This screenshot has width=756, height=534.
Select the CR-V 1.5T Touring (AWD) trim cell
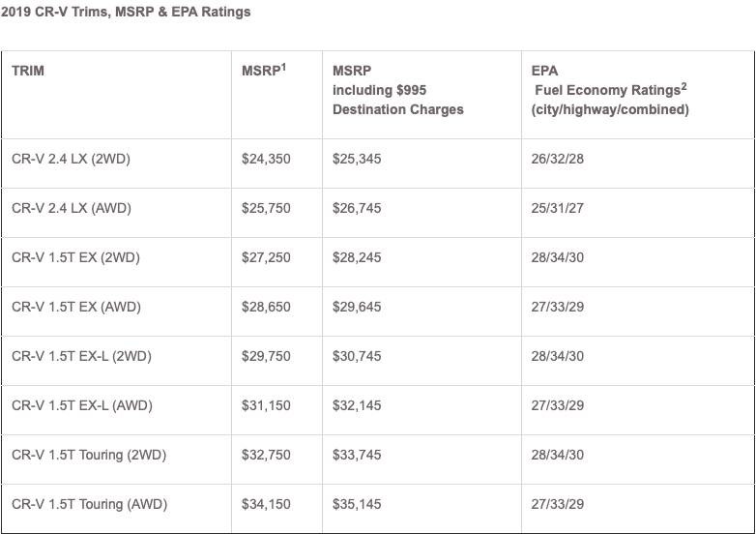click(x=89, y=504)
